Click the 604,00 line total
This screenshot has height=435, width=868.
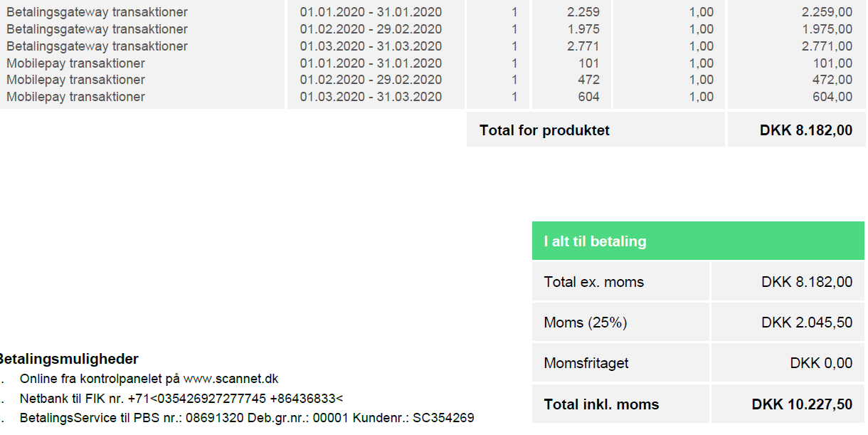(x=832, y=97)
